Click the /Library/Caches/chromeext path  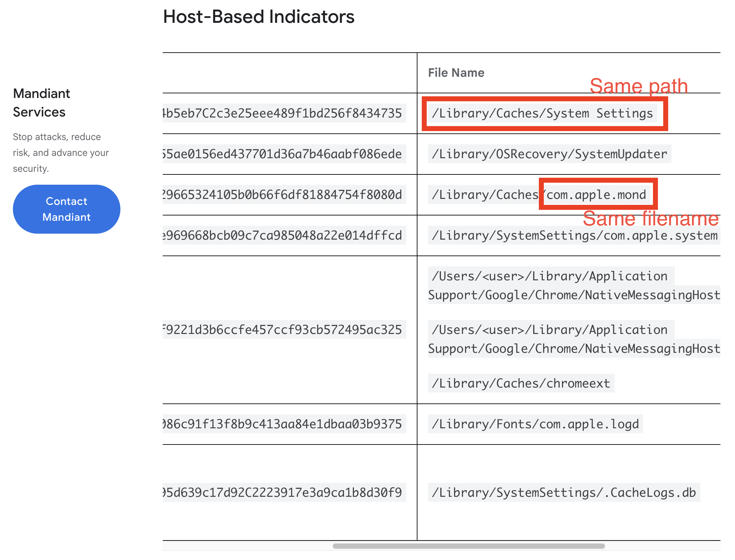tap(521, 383)
